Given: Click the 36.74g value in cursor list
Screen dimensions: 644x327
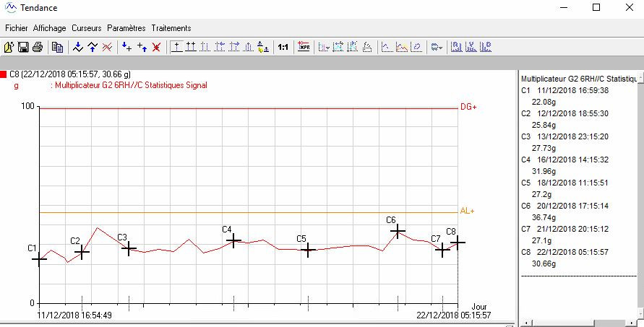Looking at the screenshot, I should click(x=544, y=217).
